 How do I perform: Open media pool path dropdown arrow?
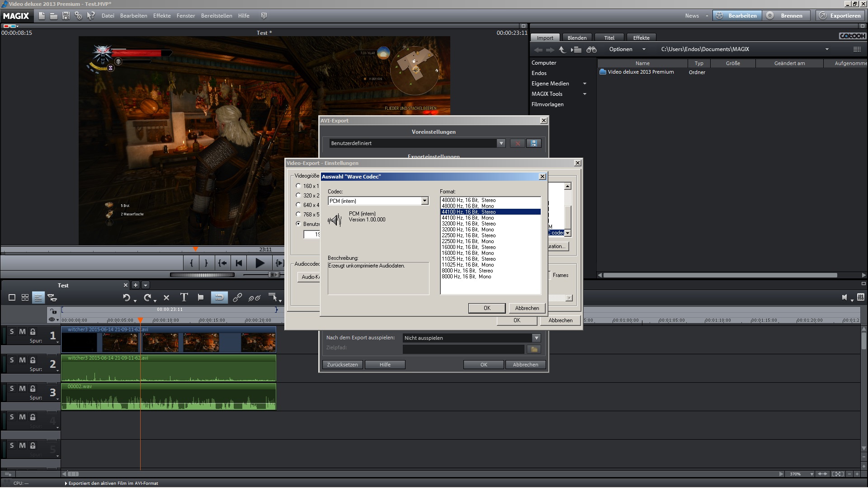coord(827,49)
